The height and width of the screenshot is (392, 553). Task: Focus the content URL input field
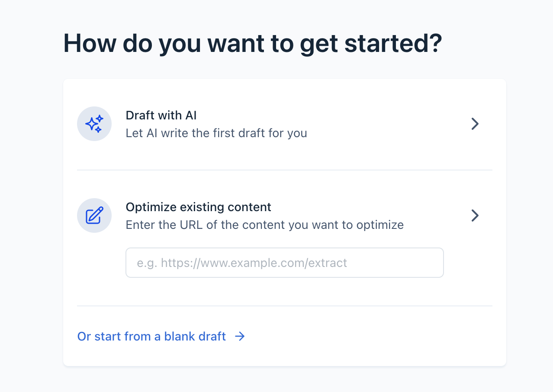(x=284, y=263)
